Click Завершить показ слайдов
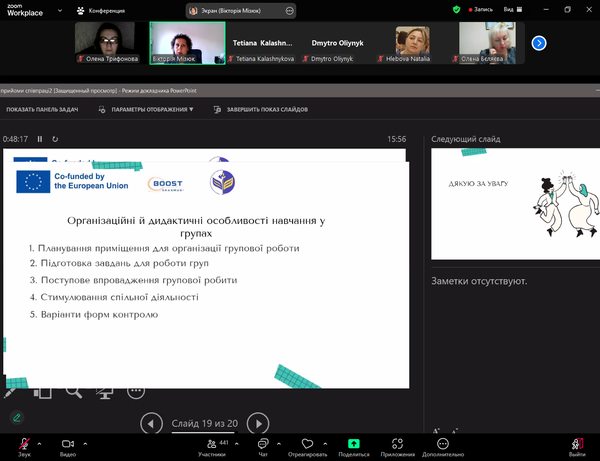This screenshot has width=600, height=461. tap(262, 109)
